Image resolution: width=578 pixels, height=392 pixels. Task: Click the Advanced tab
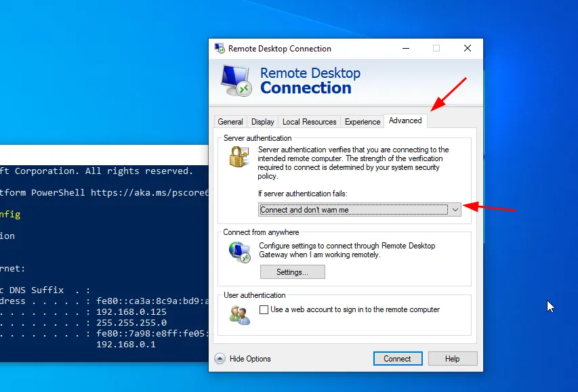[405, 121]
